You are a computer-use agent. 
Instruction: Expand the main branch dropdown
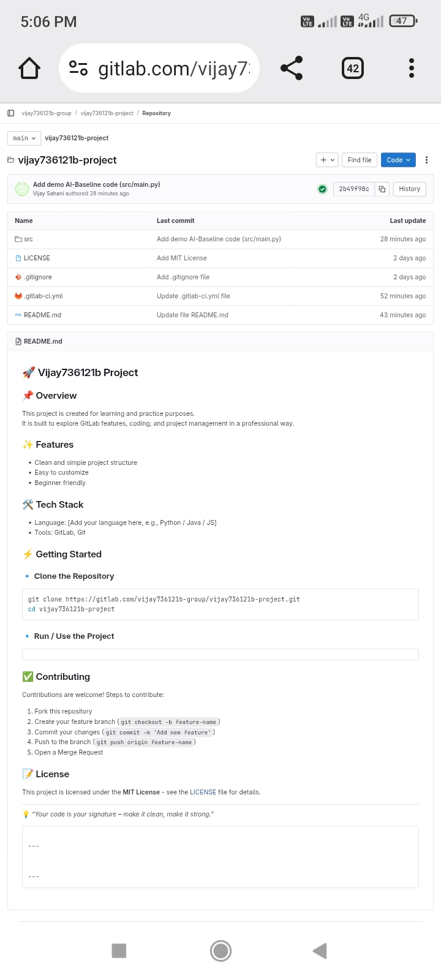click(x=24, y=138)
